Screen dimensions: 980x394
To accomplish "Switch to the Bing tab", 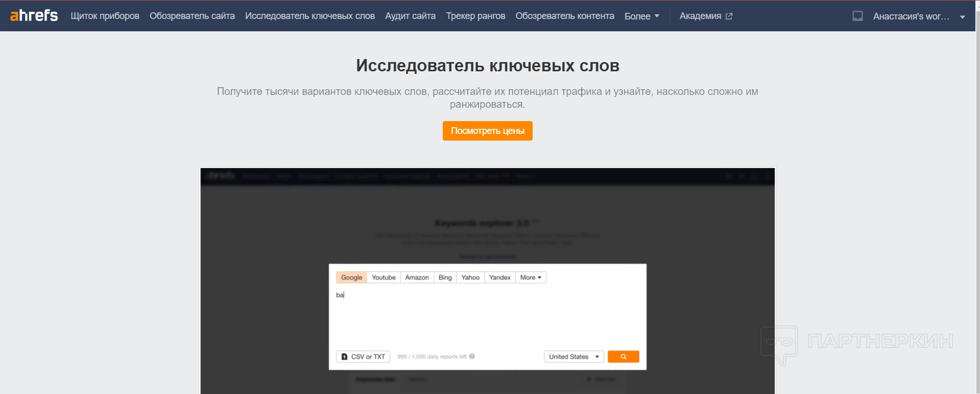I will coord(445,278).
